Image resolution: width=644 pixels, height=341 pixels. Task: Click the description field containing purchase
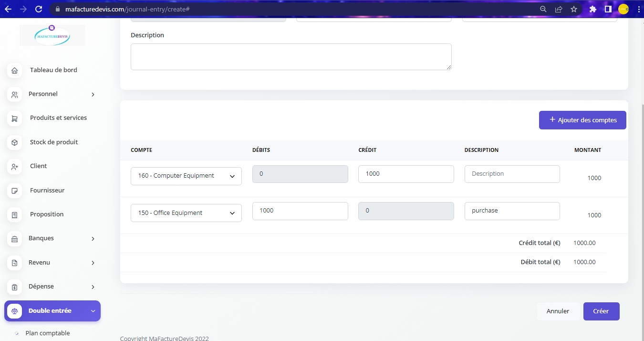point(512,211)
